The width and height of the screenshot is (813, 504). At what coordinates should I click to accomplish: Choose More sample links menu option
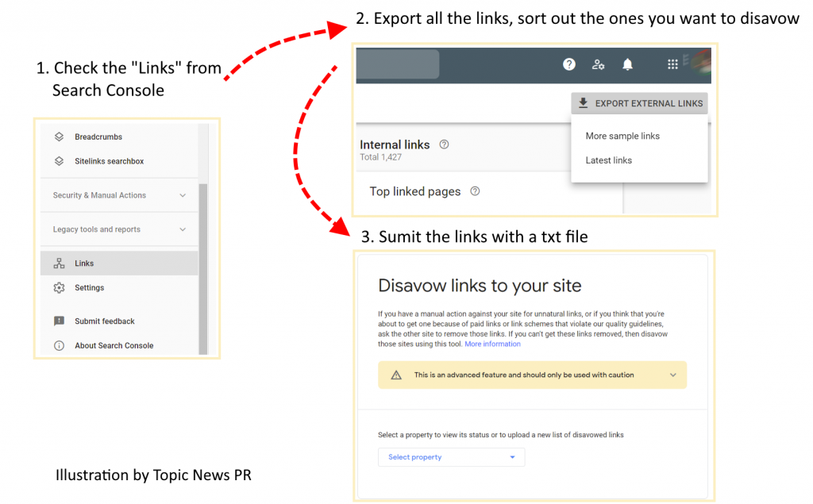[x=622, y=136]
